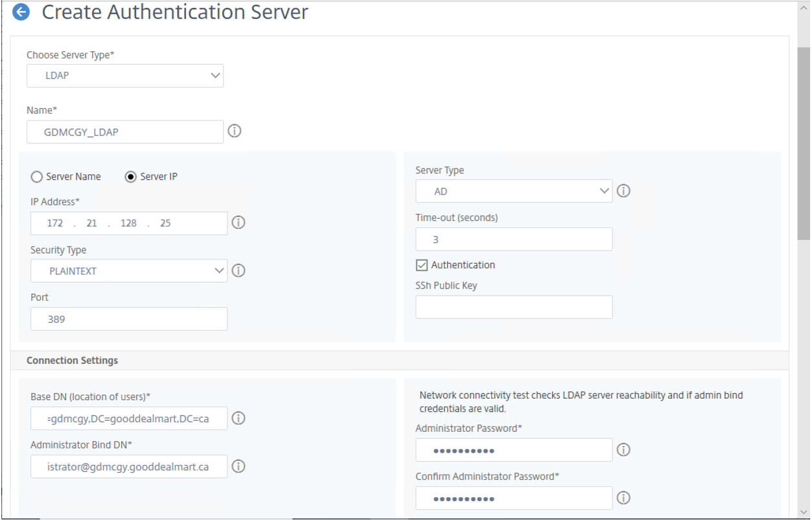Edit the Administrator Bind DN field
812x520 pixels.
129,466
